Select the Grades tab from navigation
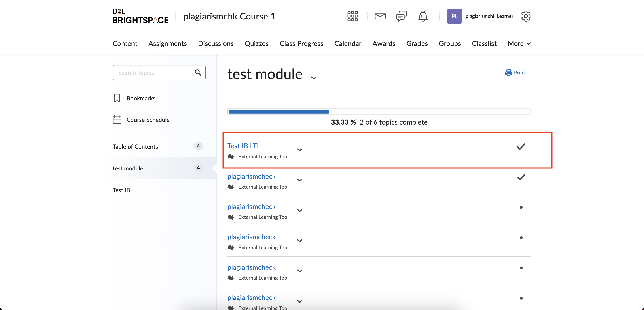Viewport: 644px width, 310px height. pos(416,43)
